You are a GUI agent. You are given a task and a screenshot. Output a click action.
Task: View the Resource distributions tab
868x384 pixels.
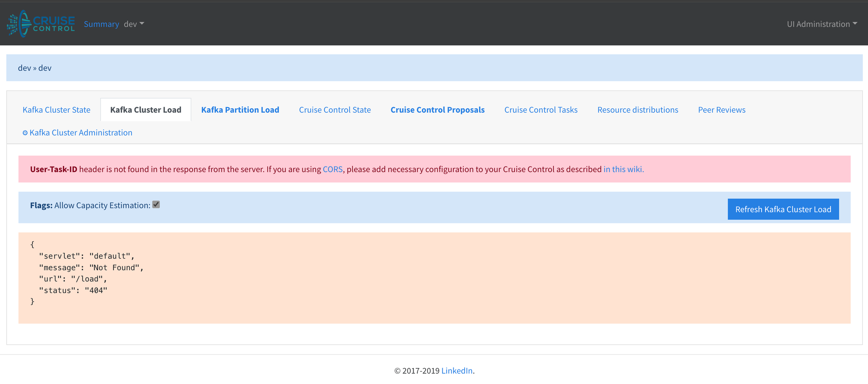click(x=638, y=110)
